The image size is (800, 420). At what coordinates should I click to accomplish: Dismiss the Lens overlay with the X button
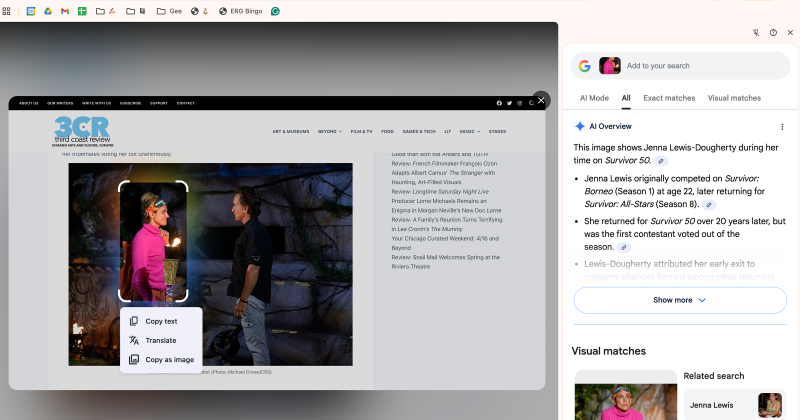541,101
